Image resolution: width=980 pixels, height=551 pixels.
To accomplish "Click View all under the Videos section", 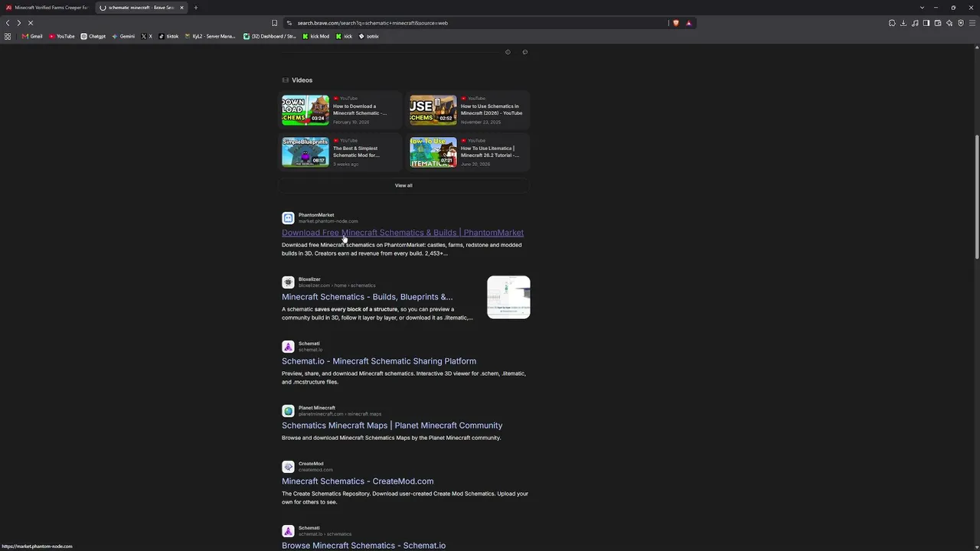I will pyautogui.click(x=403, y=185).
